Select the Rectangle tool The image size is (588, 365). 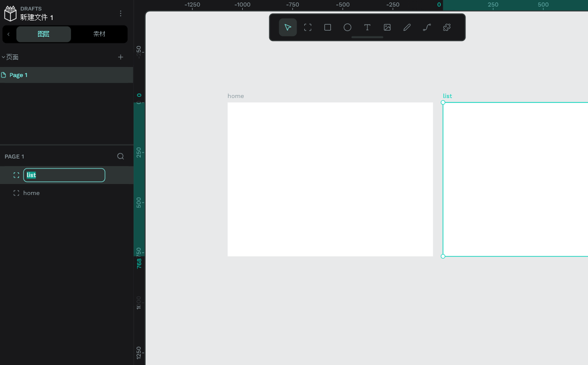coord(327,27)
